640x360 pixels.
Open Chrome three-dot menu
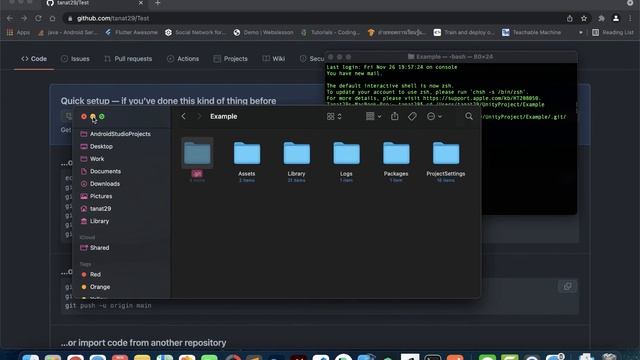[x=631, y=18]
